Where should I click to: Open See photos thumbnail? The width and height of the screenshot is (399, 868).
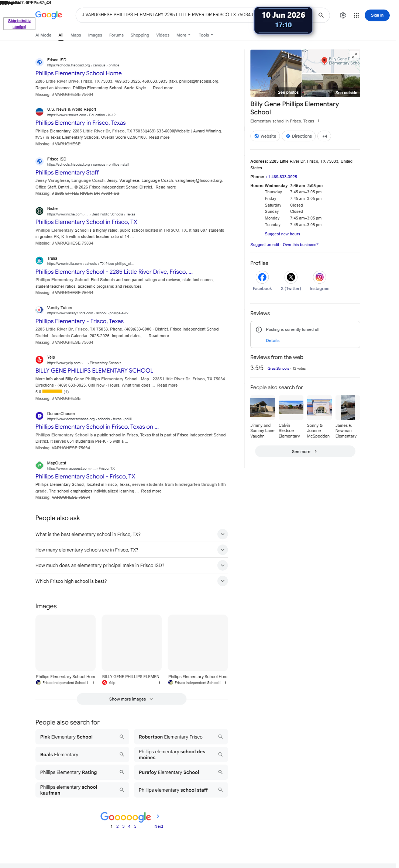(x=276, y=73)
